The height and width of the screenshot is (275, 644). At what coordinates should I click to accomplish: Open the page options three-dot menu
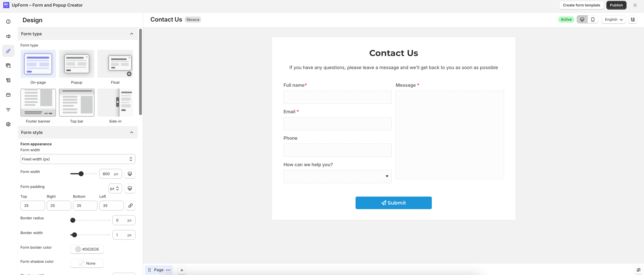point(168,270)
